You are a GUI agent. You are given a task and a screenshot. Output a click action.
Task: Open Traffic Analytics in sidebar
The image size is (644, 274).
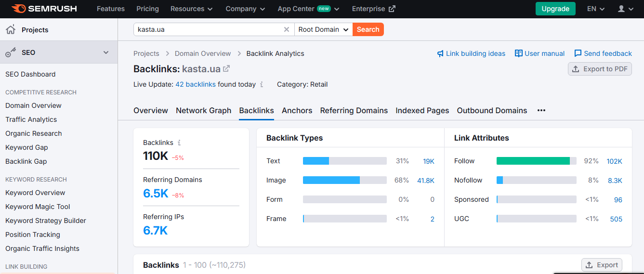(x=31, y=119)
